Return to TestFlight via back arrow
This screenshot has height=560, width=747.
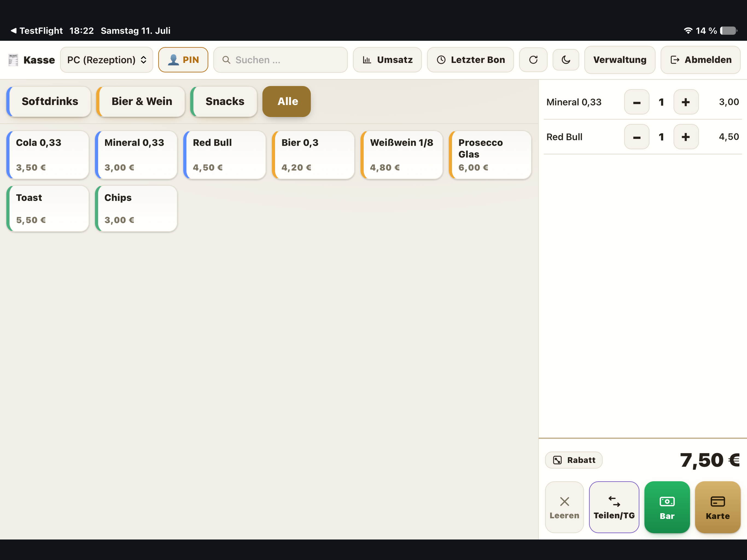pos(36,31)
